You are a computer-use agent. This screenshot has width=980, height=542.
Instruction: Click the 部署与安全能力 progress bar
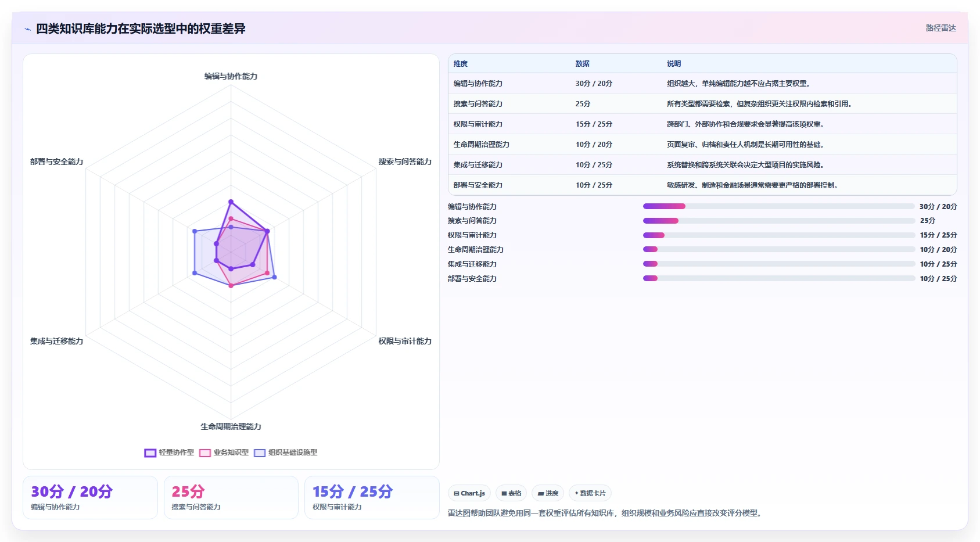[x=778, y=278]
